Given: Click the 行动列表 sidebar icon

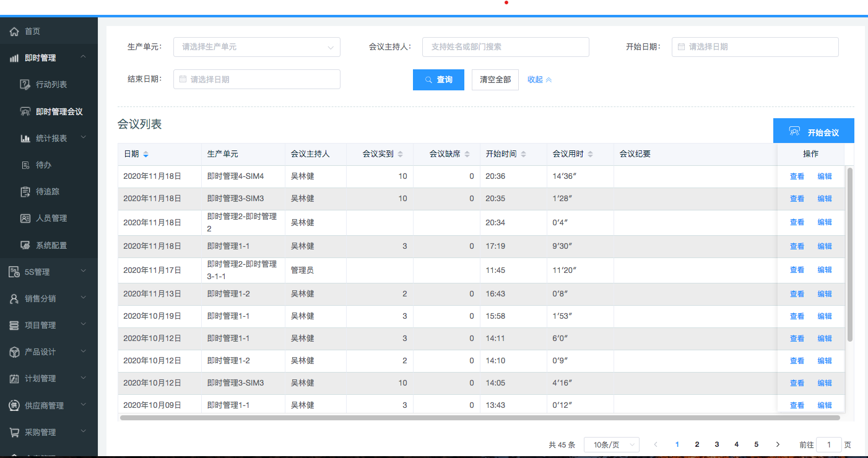Looking at the screenshot, I should [x=25, y=85].
